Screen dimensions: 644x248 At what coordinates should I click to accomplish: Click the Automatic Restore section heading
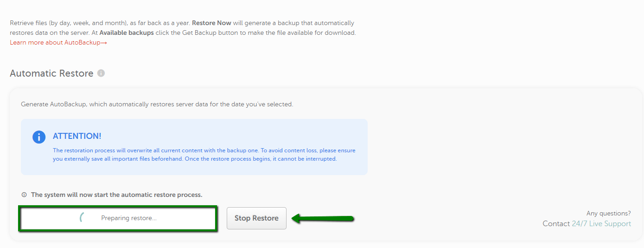click(x=51, y=73)
